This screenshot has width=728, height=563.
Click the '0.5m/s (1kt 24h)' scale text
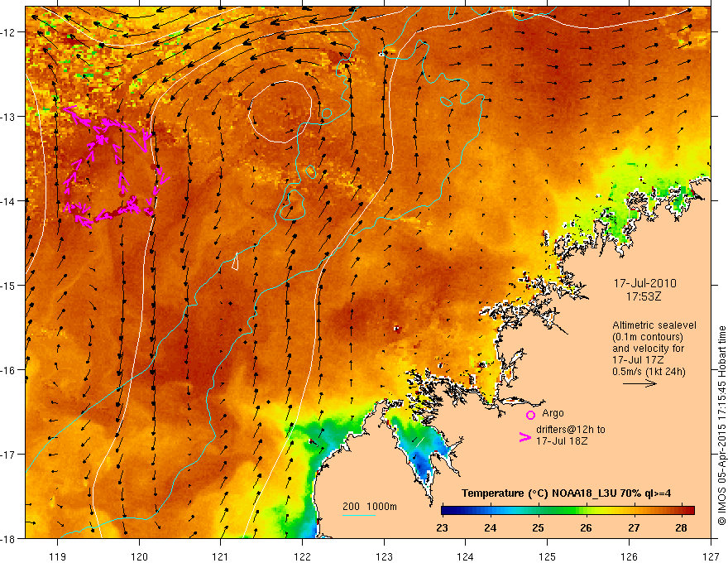click(x=649, y=372)
